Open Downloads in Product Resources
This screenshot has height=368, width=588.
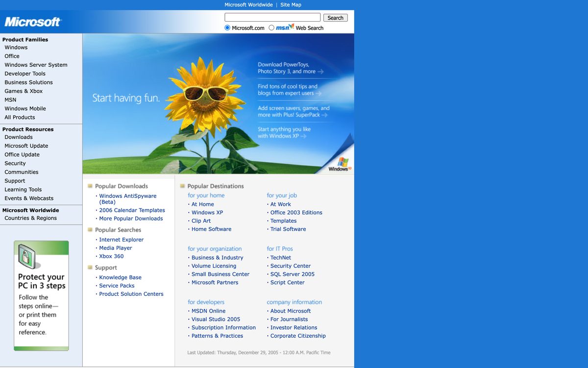pyautogui.click(x=19, y=137)
